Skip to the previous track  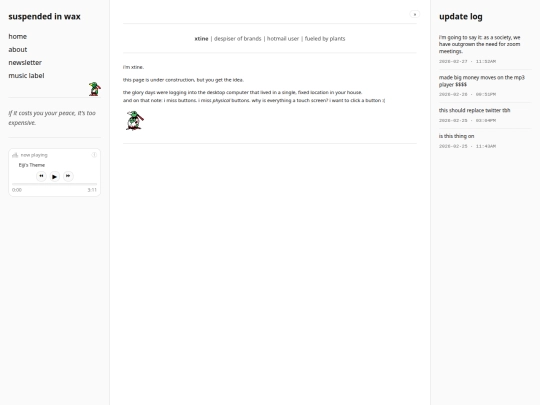pyautogui.click(x=41, y=176)
